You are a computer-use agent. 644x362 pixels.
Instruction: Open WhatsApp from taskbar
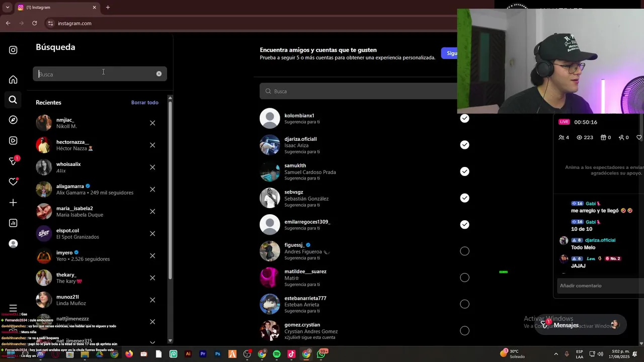(321, 354)
